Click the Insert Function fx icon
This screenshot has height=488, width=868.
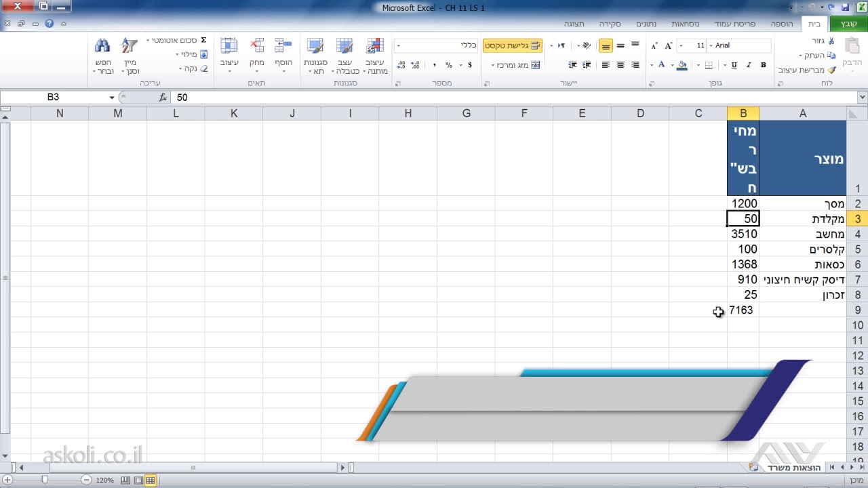[x=163, y=98]
